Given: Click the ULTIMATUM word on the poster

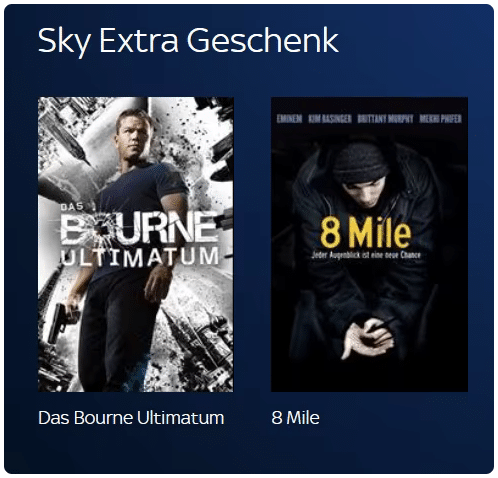Looking at the screenshot, I should coord(140,258).
